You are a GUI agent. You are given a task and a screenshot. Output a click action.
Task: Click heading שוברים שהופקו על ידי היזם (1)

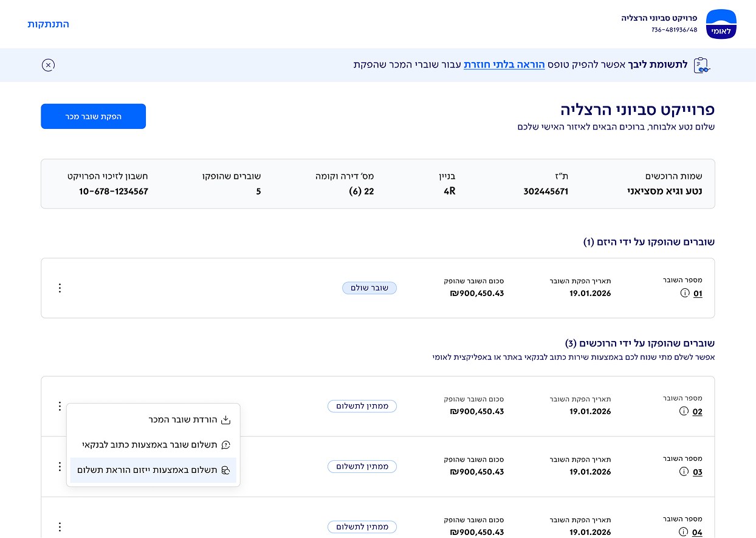tap(649, 242)
